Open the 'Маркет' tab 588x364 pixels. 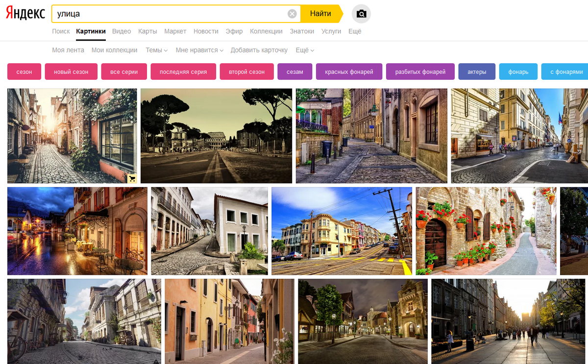click(175, 31)
